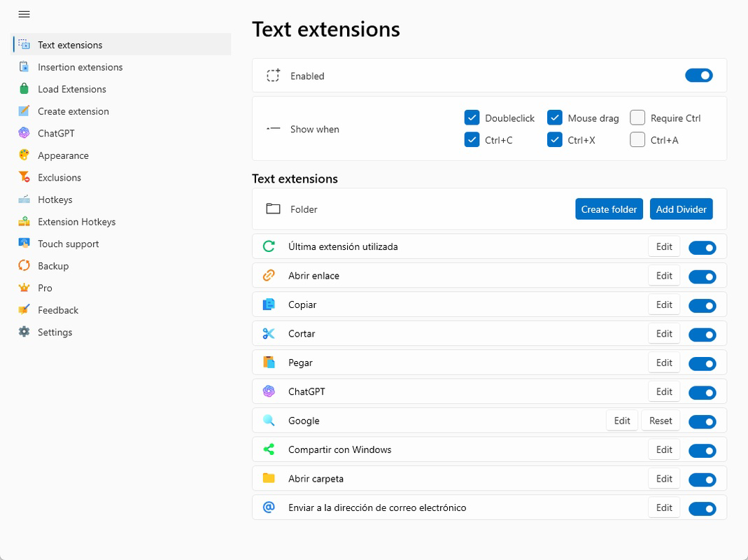748x560 pixels.
Task: Turn off the Enviar a correo electrónico toggle
Action: [x=703, y=509]
